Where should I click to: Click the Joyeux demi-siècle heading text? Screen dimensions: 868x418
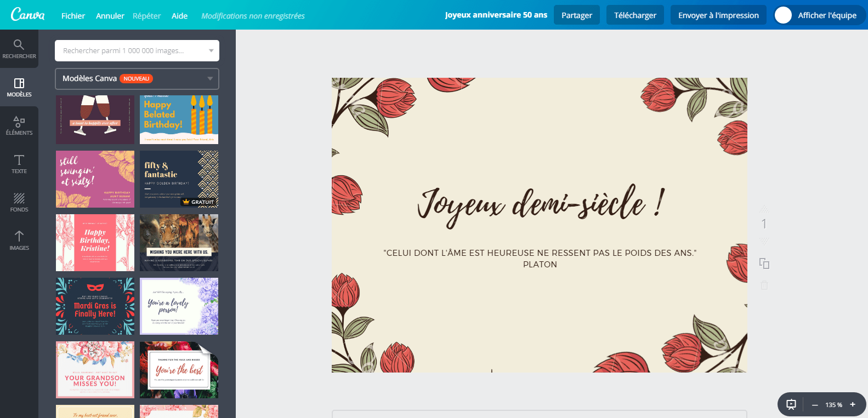[541, 205]
